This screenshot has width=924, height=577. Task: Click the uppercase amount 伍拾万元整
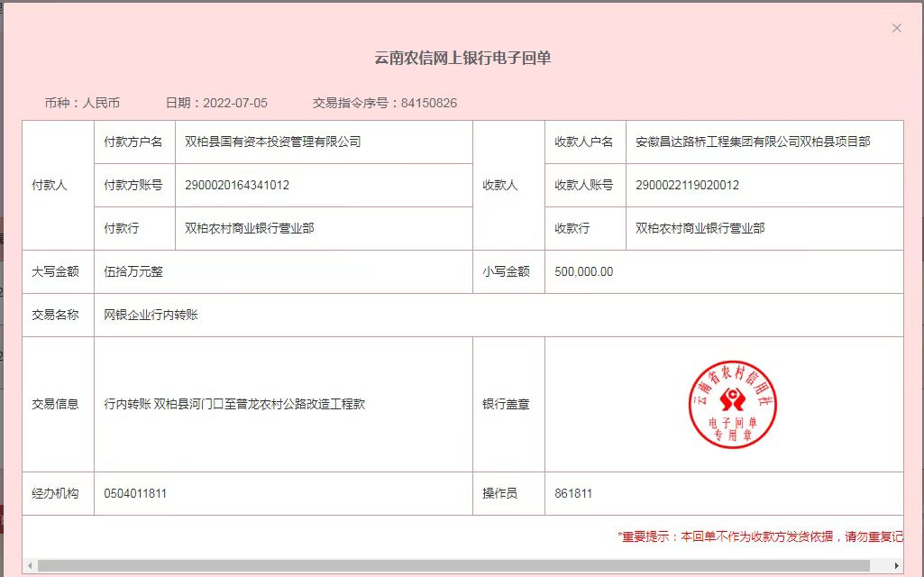click(133, 271)
